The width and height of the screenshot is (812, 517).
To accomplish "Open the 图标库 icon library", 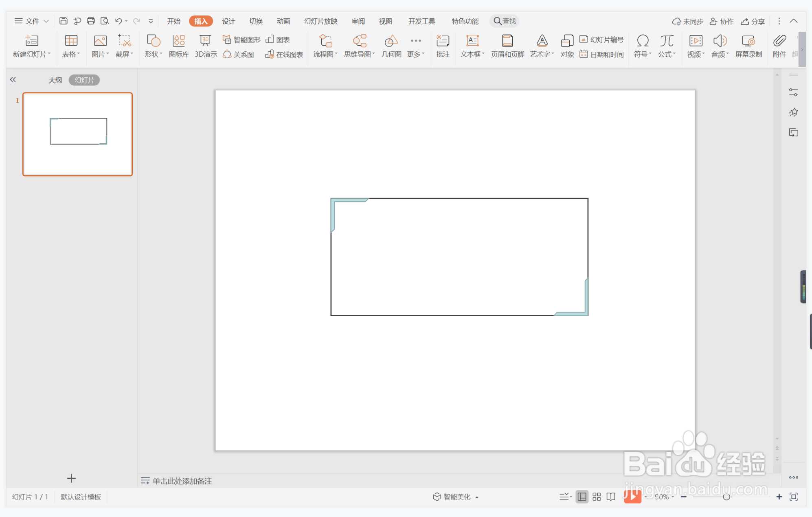I will (x=179, y=45).
